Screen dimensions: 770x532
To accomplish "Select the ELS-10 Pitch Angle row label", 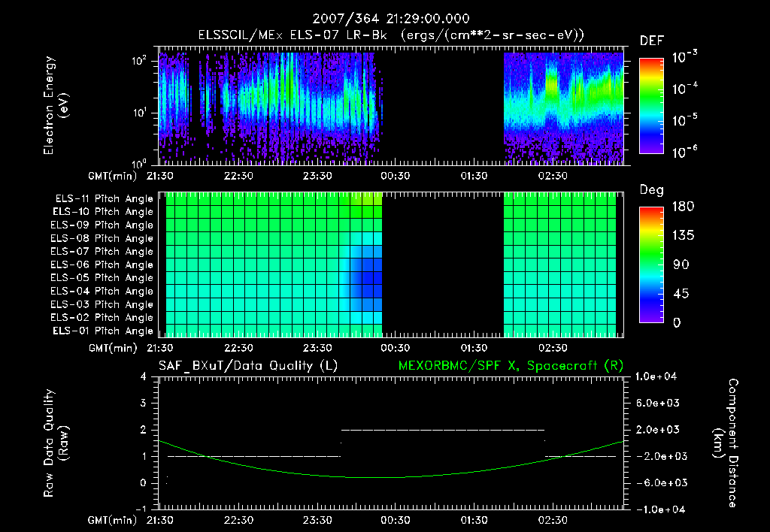I will pos(103,212).
